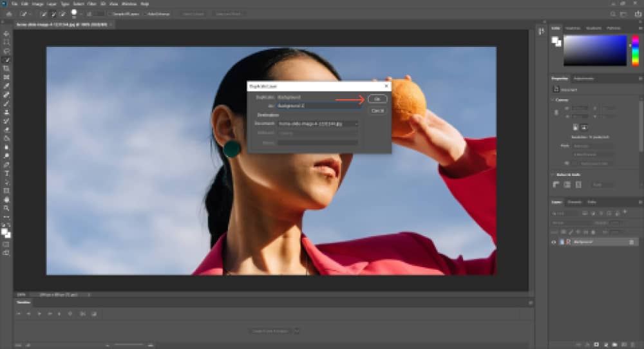Click Cancel in Duplicate Layer dialog
Screen dimensions: 644x349
[377, 111]
